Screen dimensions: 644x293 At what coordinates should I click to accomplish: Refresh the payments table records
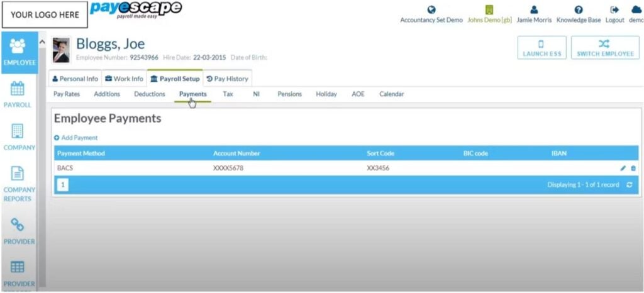click(629, 185)
